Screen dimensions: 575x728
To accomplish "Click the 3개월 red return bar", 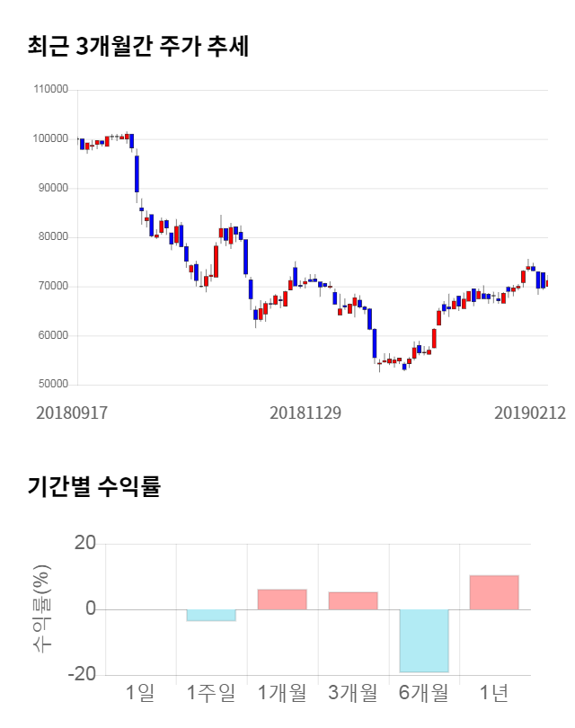I will click(352, 600).
